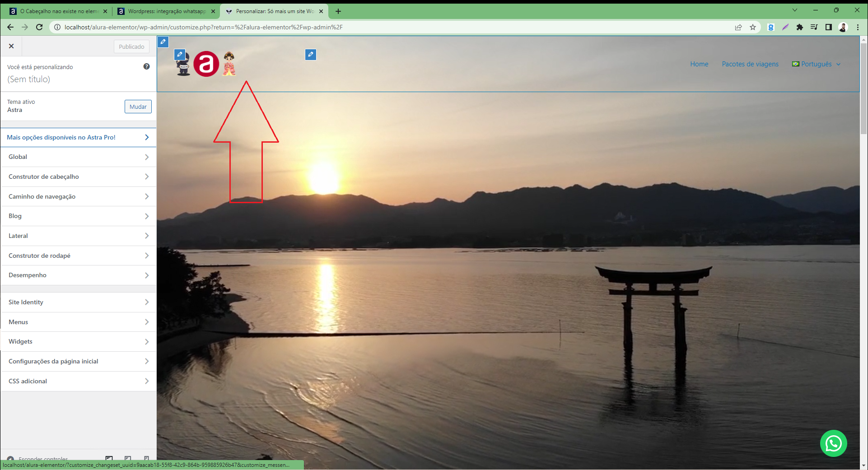Click the outermost header edit pencil shortcut

click(x=163, y=42)
